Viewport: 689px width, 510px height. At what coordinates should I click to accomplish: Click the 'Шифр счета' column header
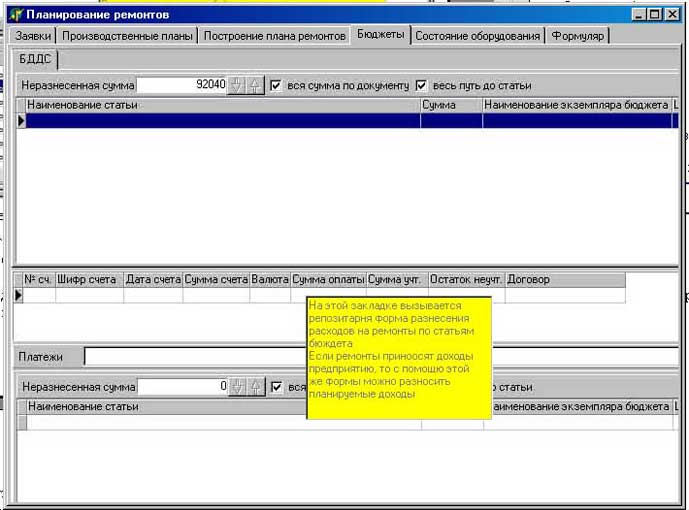(89, 279)
